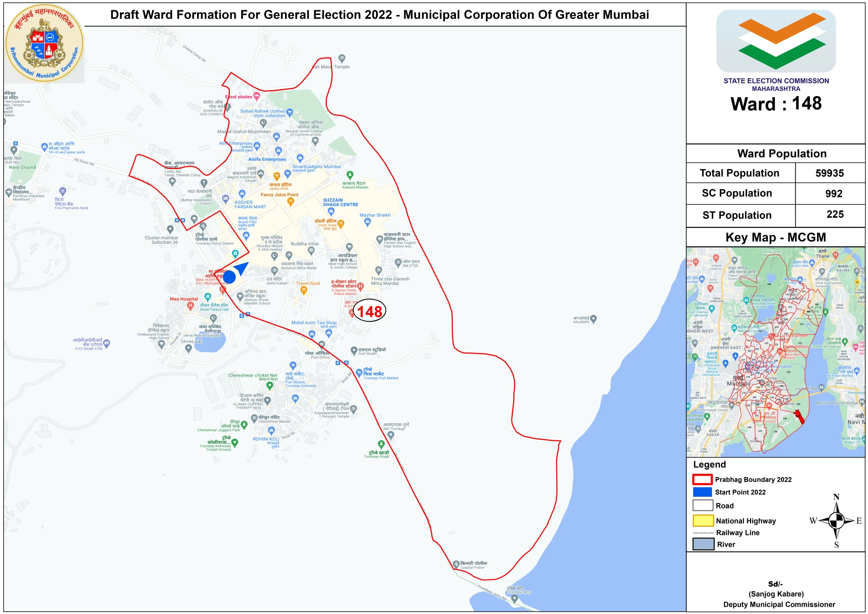Click the blue River legend swatch
This screenshot has width=868, height=614.
click(x=703, y=544)
